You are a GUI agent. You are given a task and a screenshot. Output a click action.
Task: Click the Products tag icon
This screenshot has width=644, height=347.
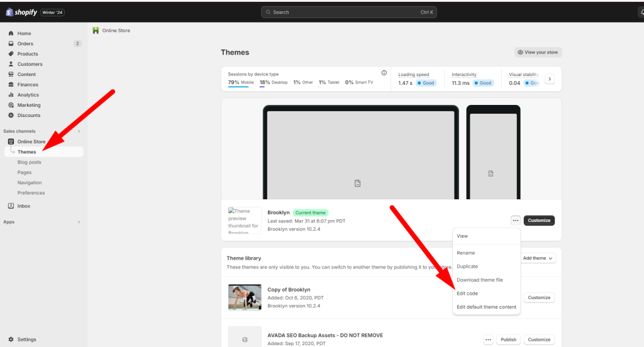11,54
